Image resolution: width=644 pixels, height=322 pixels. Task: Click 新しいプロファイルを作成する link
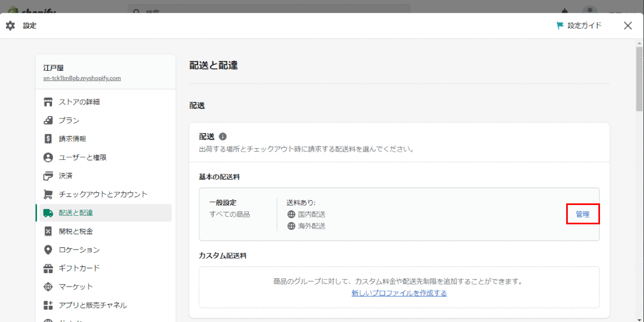click(399, 293)
